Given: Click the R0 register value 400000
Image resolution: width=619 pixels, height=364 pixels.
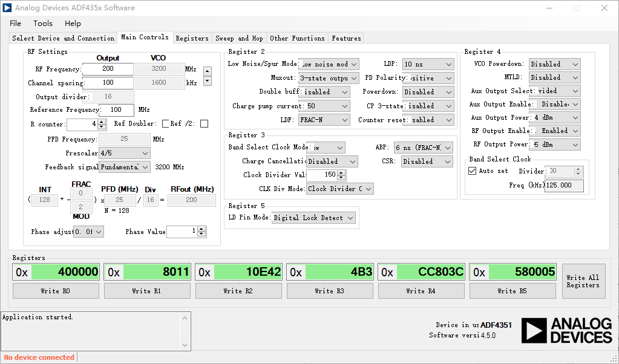Looking at the screenshot, I should tap(65, 272).
